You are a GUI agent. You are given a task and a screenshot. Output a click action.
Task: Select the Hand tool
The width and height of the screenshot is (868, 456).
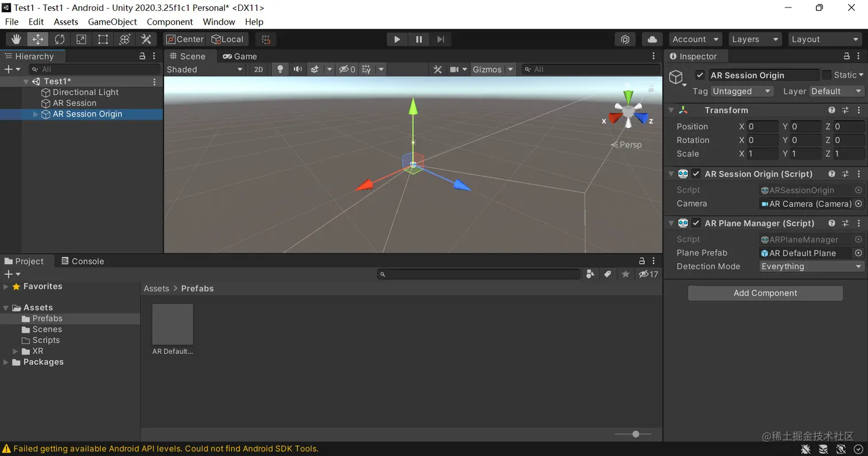click(16, 39)
